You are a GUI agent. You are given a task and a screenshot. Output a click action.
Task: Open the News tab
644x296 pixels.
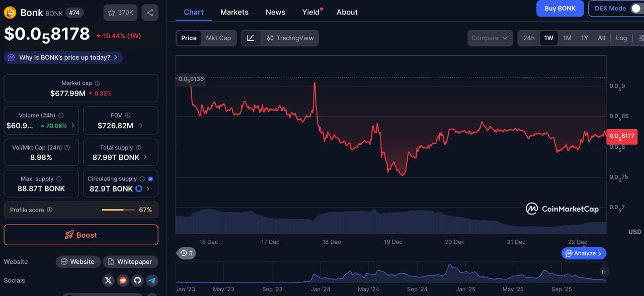275,12
